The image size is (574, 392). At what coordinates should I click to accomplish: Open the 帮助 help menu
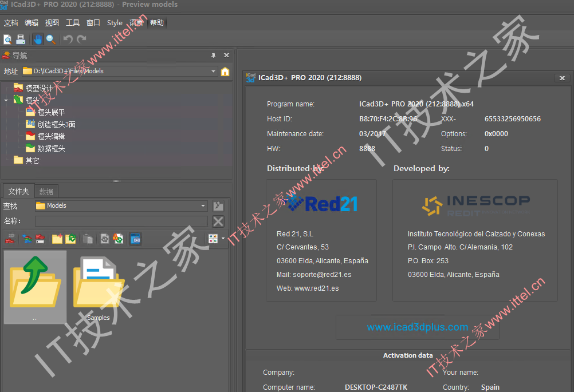pyautogui.click(x=157, y=23)
